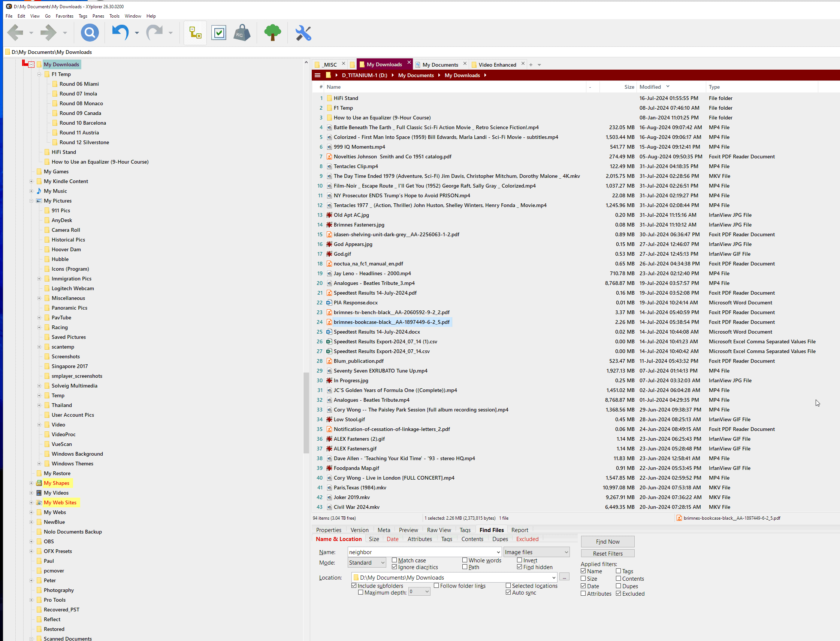Screen dimensions: 840x641
Task: Toggle the folder tree view icon
Action: [x=195, y=33]
